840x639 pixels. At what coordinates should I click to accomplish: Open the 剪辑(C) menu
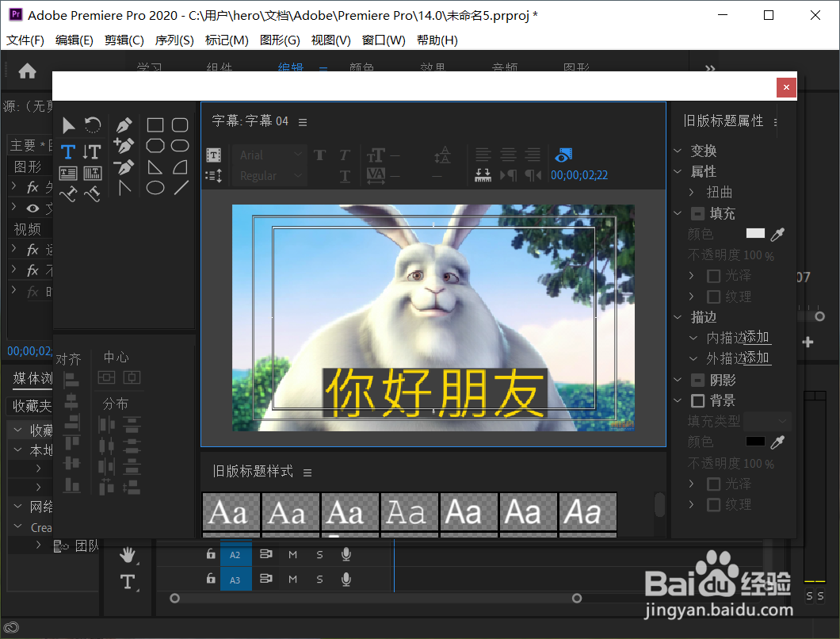coord(124,40)
